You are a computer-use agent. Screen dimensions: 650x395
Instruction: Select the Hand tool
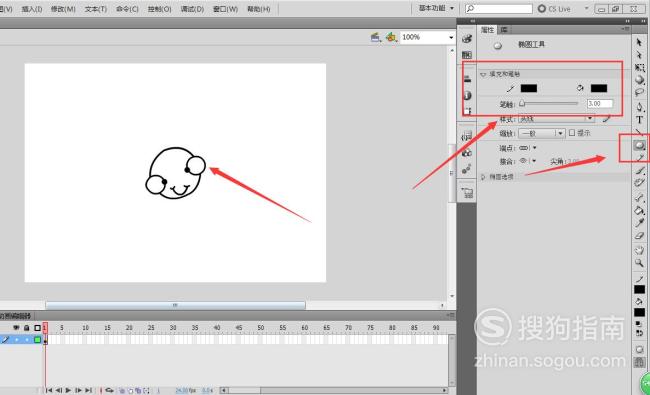639,250
